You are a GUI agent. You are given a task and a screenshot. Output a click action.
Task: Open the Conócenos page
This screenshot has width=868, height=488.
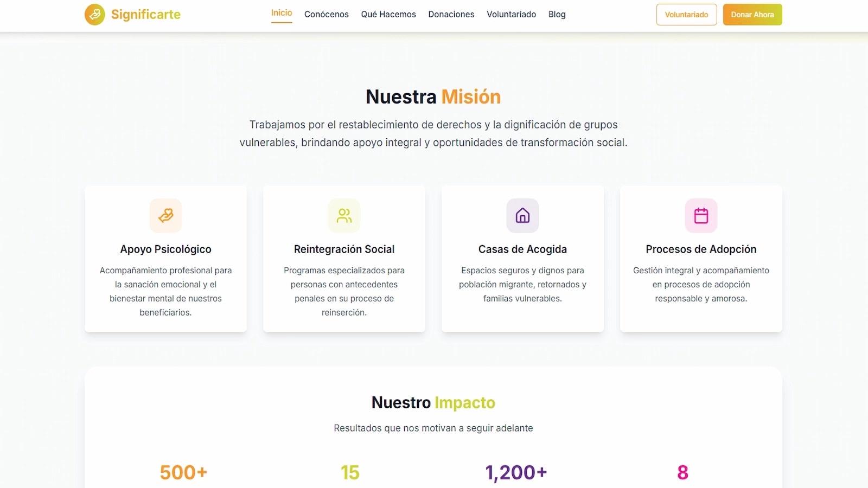[x=327, y=15]
